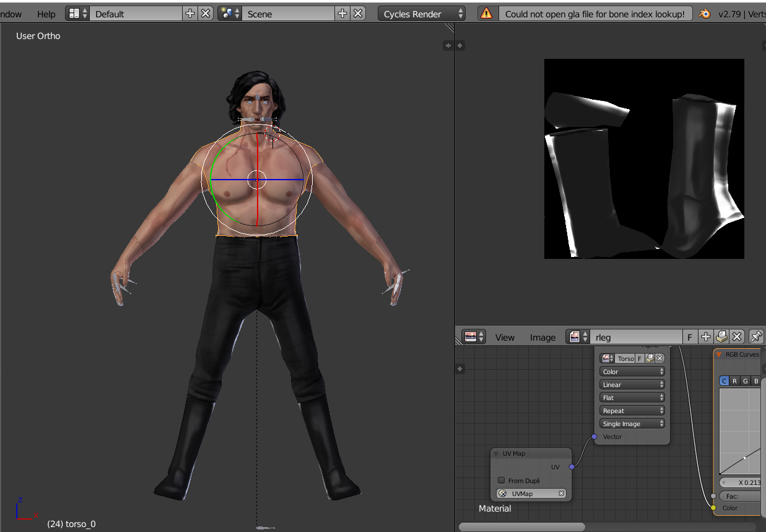Viewport: 766px width, 532px height.
Task: Delete the Default screen layout
Action: [206, 14]
